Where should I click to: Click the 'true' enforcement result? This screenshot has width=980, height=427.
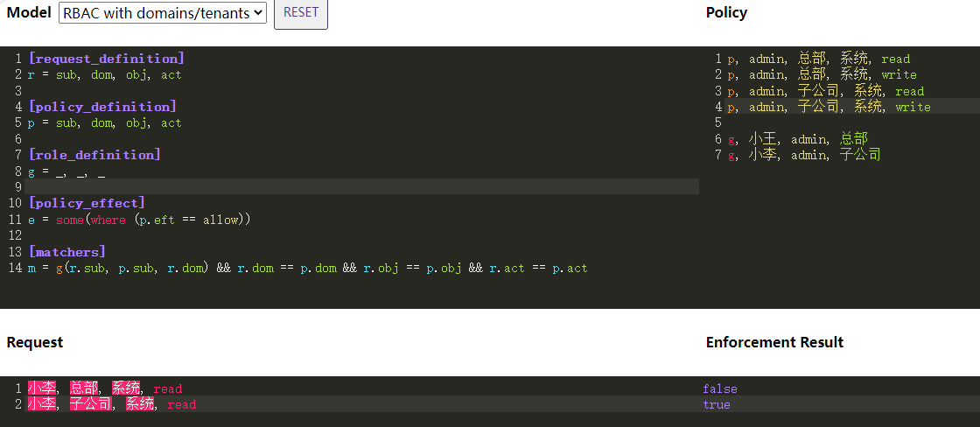[716, 404]
